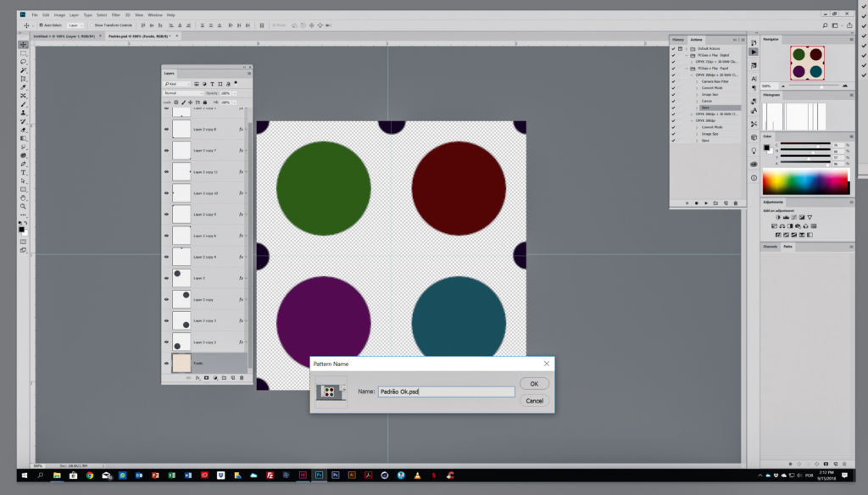Toggle visibility of Layer 2
Screen dimensions: 868x495
pyautogui.click(x=167, y=278)
